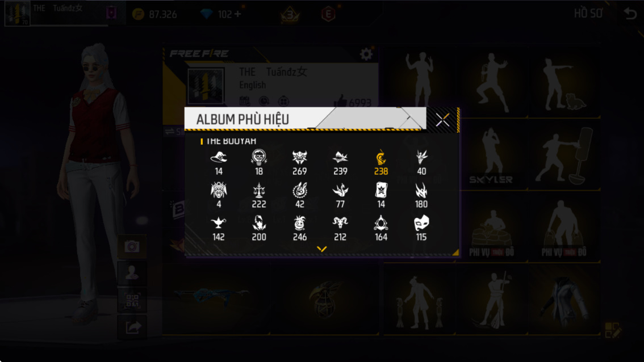The height and width of the screenshot is (362, 644).
Task: Select the highlighted gold badge numbered 238
Action: (380, 162)
